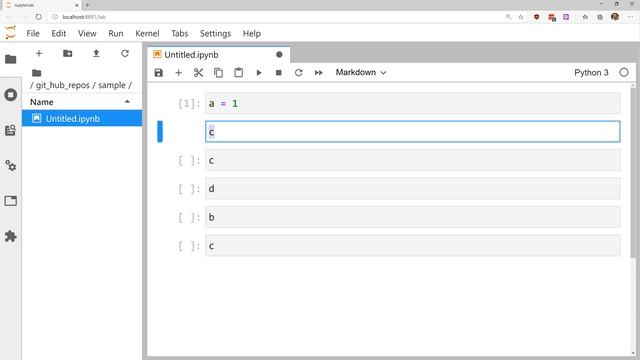Image resolution: width=640 pixels, height=360 pixels.
Task: Click the last cell containing c
Action: (x=413, y=246)
